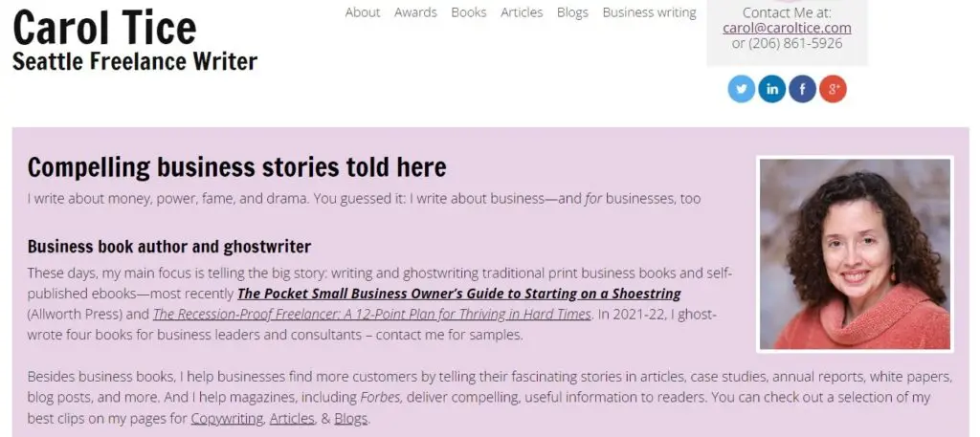Open the LinkedIn profile icon
This screenshot has width=980, height=437.
click(x=771, y=89)
